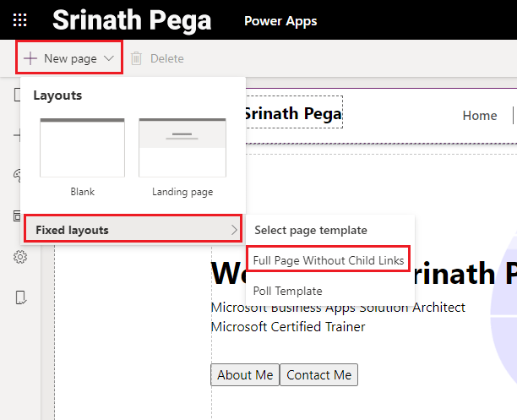
Task: Click the Srinath Pega site title box
Action: click(292, 114)
